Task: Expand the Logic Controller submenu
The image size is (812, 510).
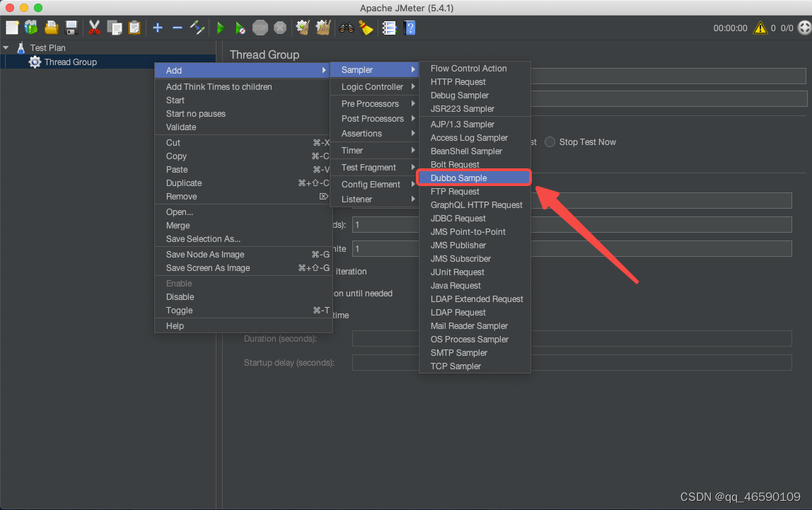Action: point(375,86)
